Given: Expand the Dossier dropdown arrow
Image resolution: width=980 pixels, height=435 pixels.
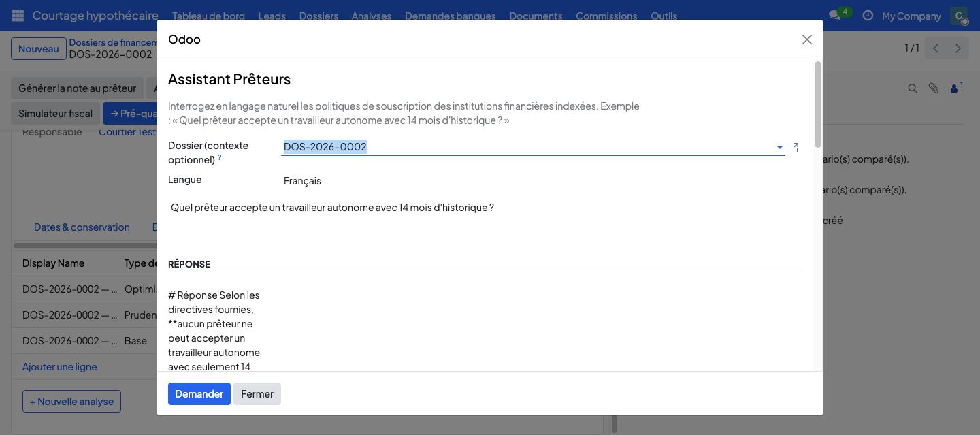Looking at the screenshot, I should (x=780, y=147).
